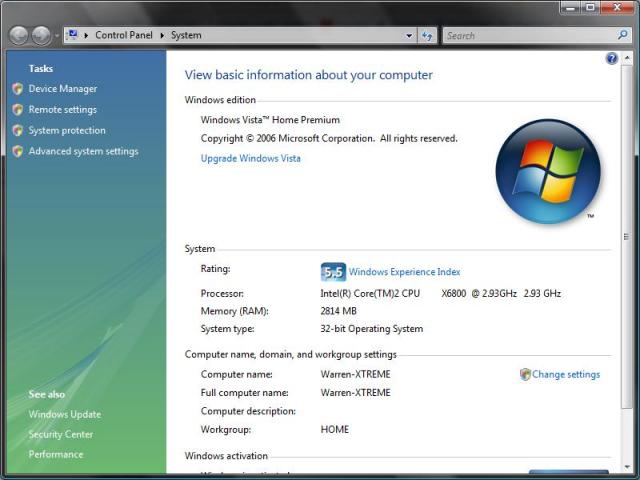Open Advanced system settings link

(x=83, y=151)
